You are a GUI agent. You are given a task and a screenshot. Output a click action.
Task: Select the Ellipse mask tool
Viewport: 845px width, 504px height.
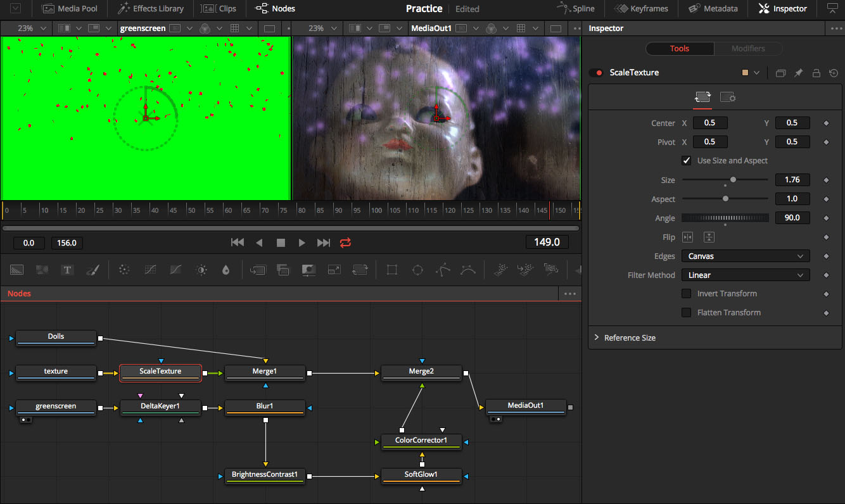(417, 269)
